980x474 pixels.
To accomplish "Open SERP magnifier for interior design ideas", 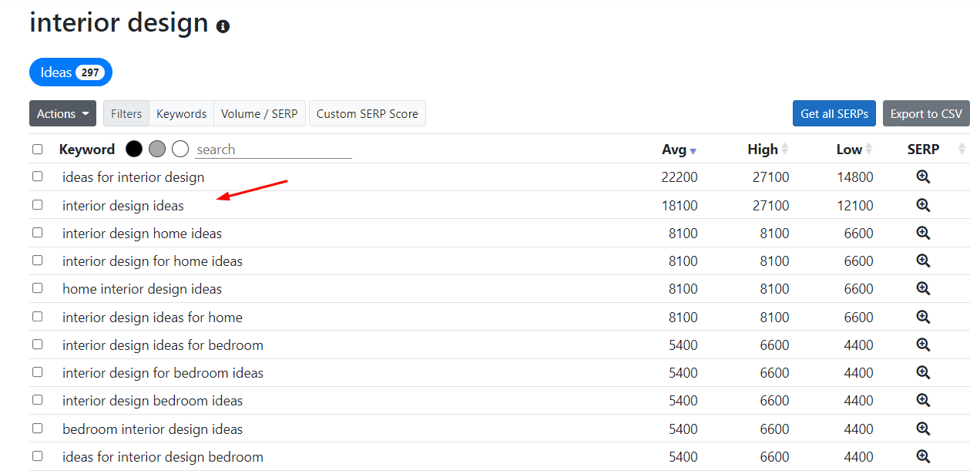I will tap(923, 205).
